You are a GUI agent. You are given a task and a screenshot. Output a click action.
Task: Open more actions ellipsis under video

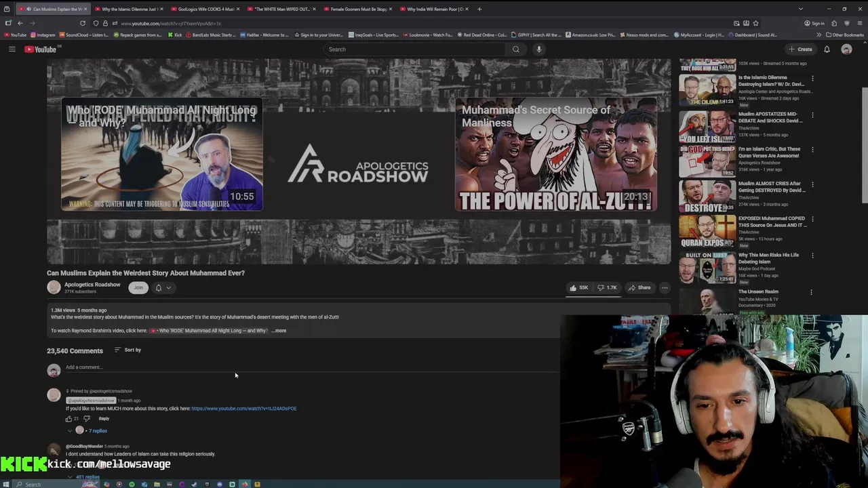pyautogui.click(x=665, y=287)
